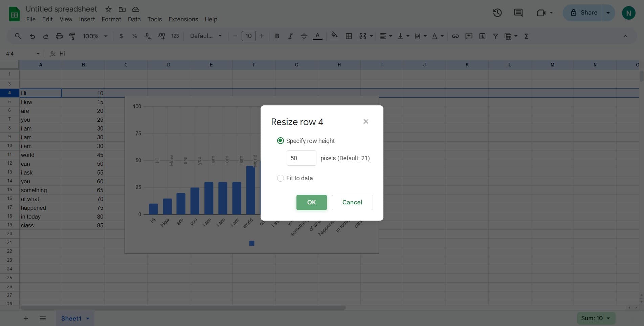Star the Untitled spreadsheet
The width and height of the screenshot is (644, 326).
(108, 9)
